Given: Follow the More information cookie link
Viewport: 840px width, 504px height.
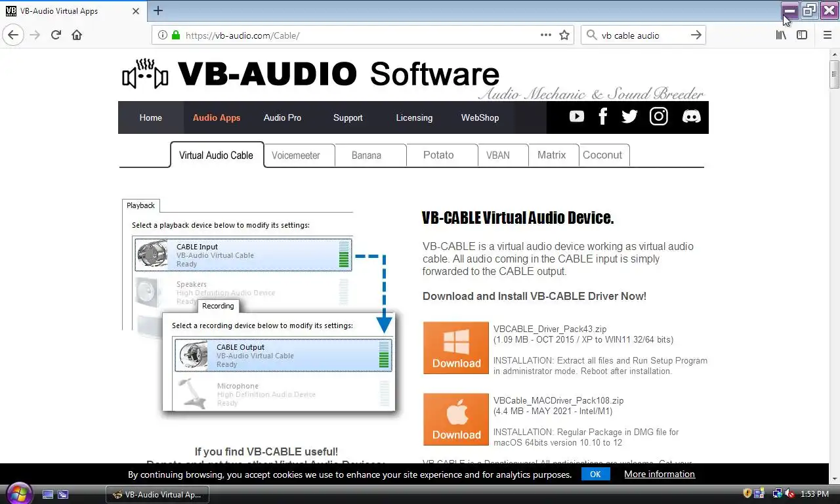Looking at the screenshot, I should coord(659,474).
